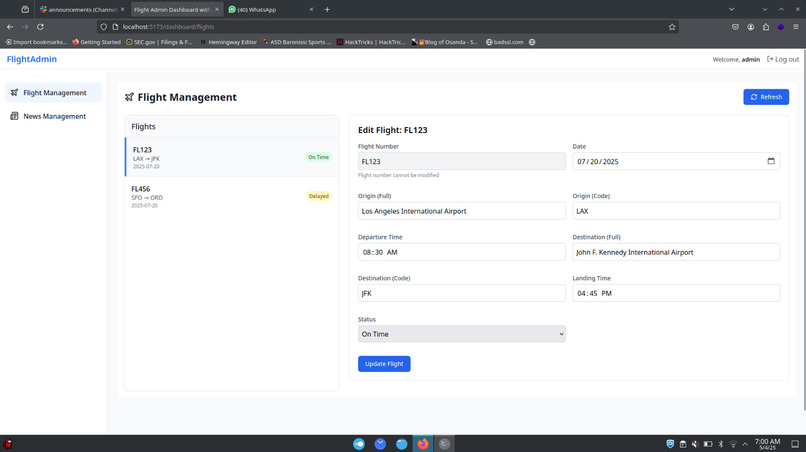
Task: Open Import bookmarks bookmark
Action: coord(36,42)
